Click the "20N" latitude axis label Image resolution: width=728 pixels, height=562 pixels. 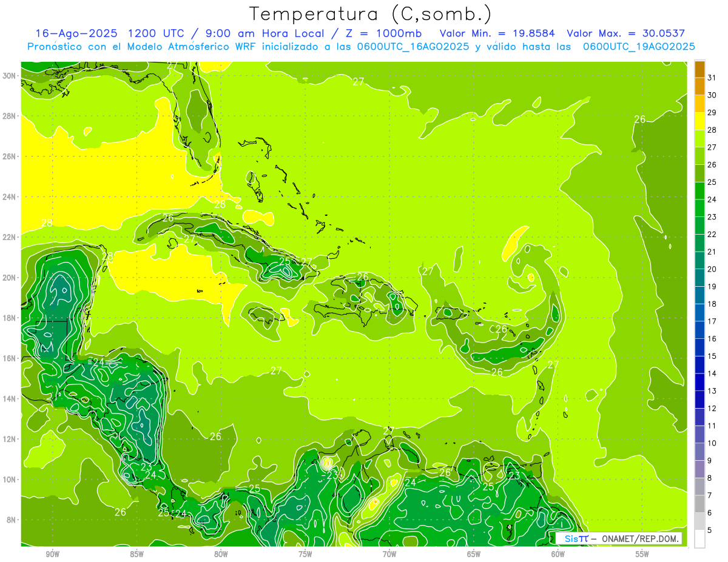[x=8, y=278]
